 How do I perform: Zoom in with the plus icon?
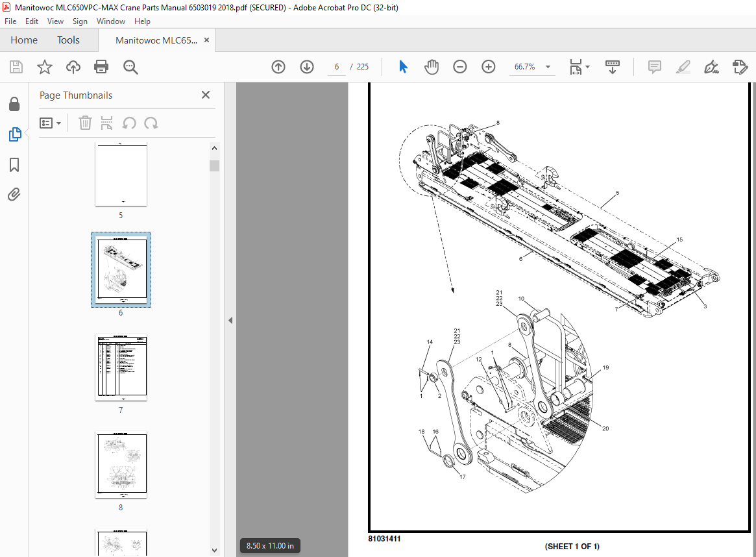(x=489, y=67)
